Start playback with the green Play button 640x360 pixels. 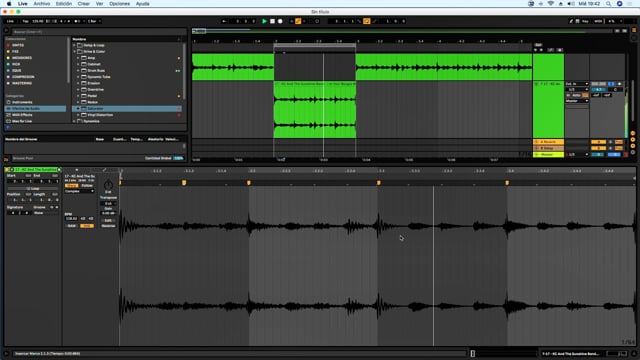pos(264,21)
